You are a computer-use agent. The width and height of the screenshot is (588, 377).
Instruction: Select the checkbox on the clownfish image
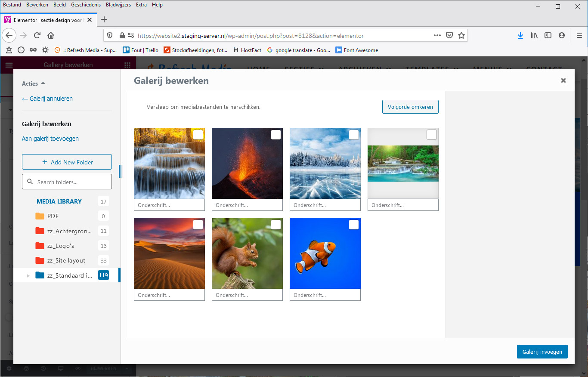point(354,225)
